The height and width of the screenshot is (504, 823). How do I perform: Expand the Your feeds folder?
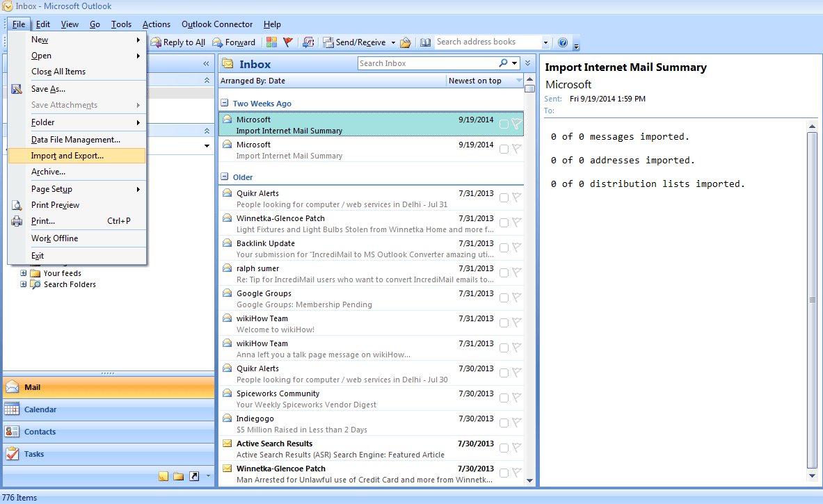click(23, 273)
